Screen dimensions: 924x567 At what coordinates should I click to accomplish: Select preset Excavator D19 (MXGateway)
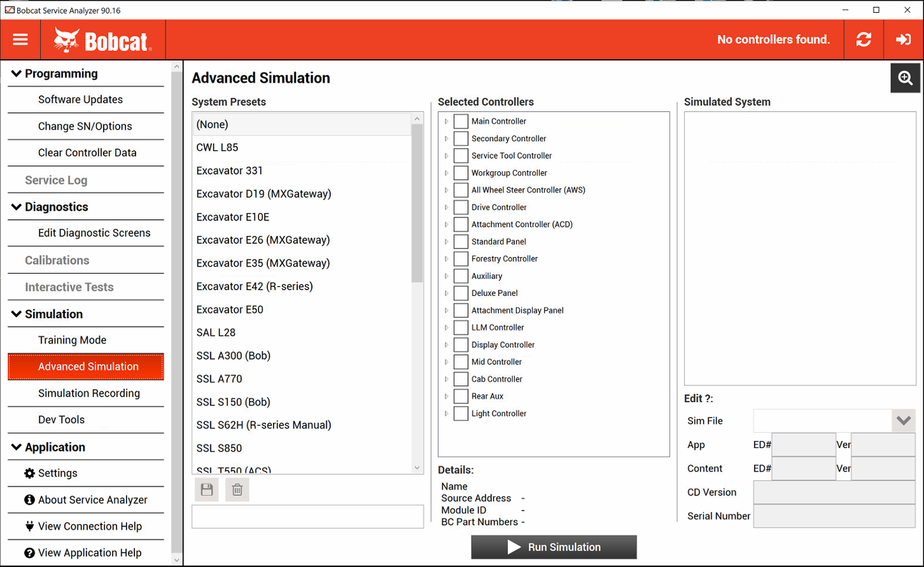click(302, 194)
